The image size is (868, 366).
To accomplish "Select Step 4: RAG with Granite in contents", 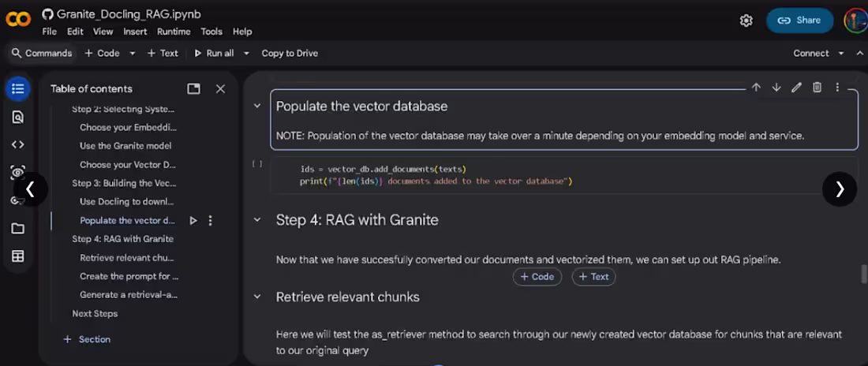I will click(x=123, y=239).
